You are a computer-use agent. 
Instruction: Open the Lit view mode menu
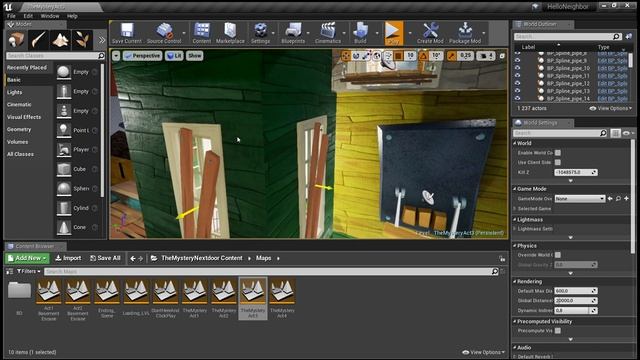174,56
